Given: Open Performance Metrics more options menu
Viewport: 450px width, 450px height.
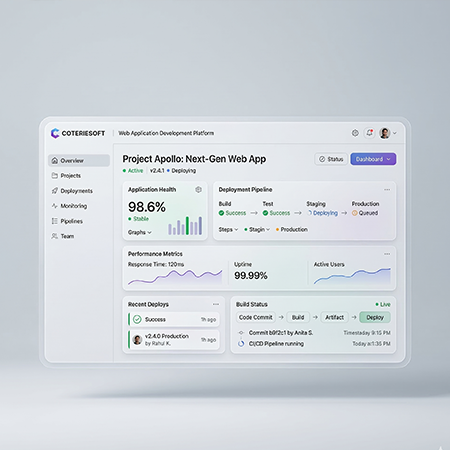Looking at the screenshot, I should point(387,254).
